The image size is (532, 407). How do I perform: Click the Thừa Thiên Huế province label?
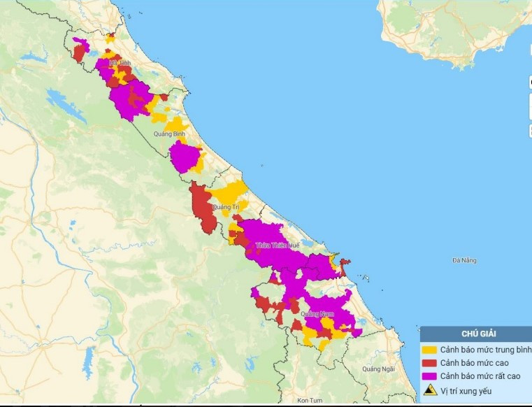point(278,246)
